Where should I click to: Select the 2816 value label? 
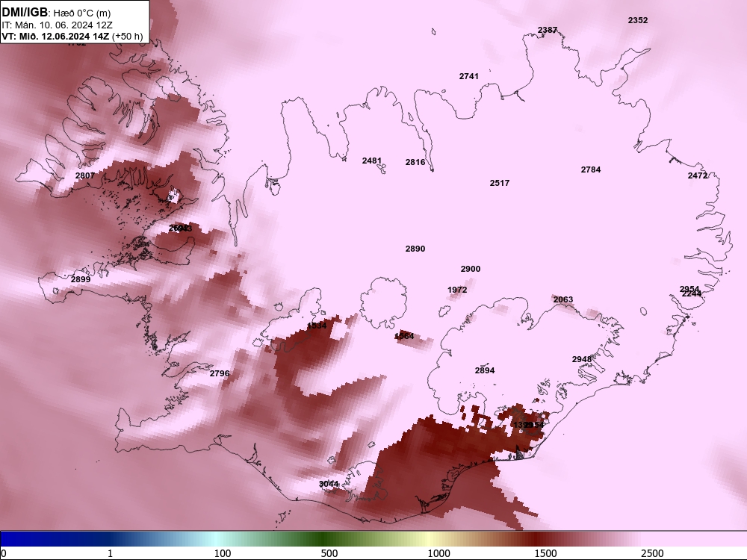point(415,162)
